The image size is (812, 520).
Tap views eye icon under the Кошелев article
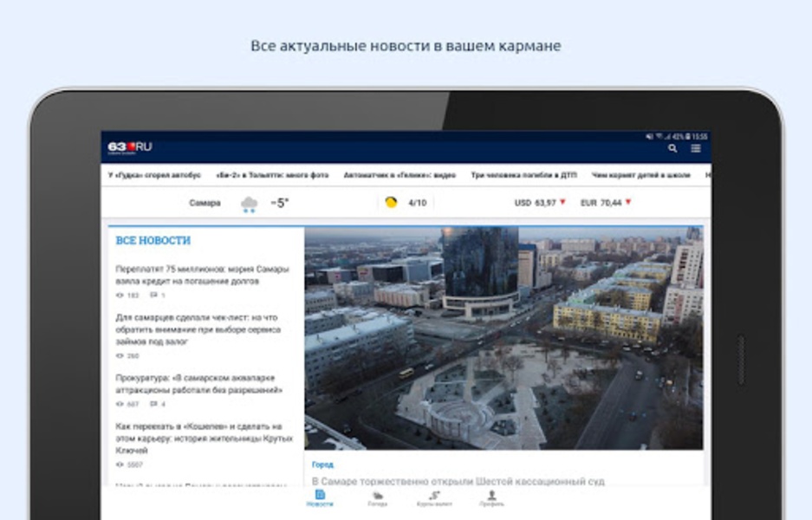(120, 465)
